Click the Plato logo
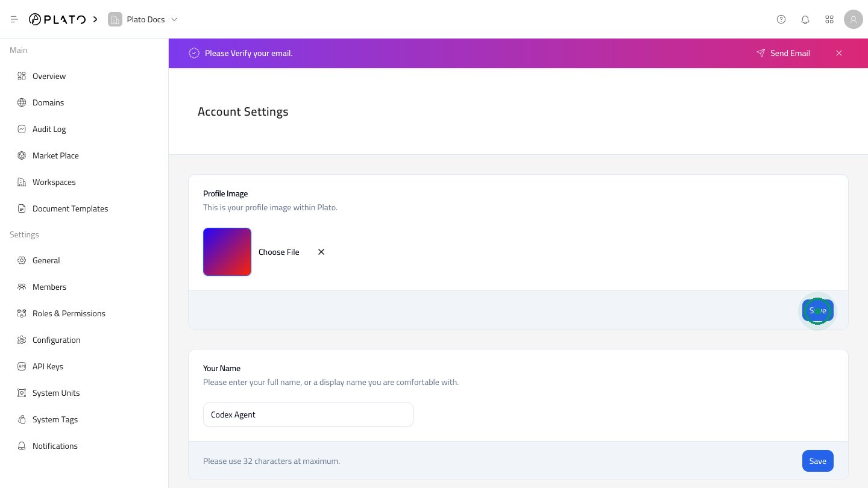Viewport: 868px width, 488px height. pyautogui.click(x=57, y=19)
